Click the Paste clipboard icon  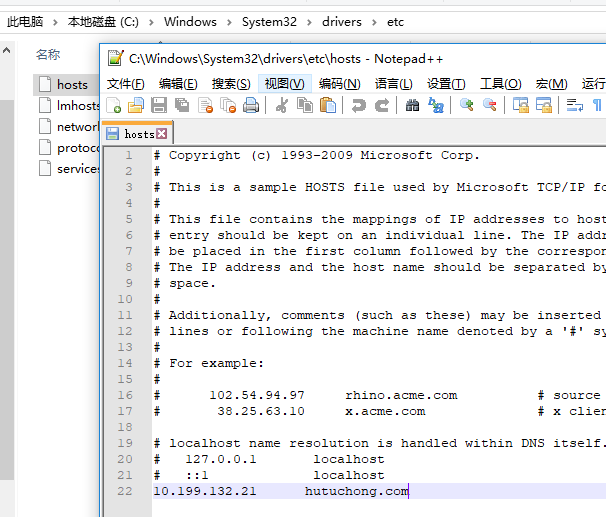tap(328, 105)
